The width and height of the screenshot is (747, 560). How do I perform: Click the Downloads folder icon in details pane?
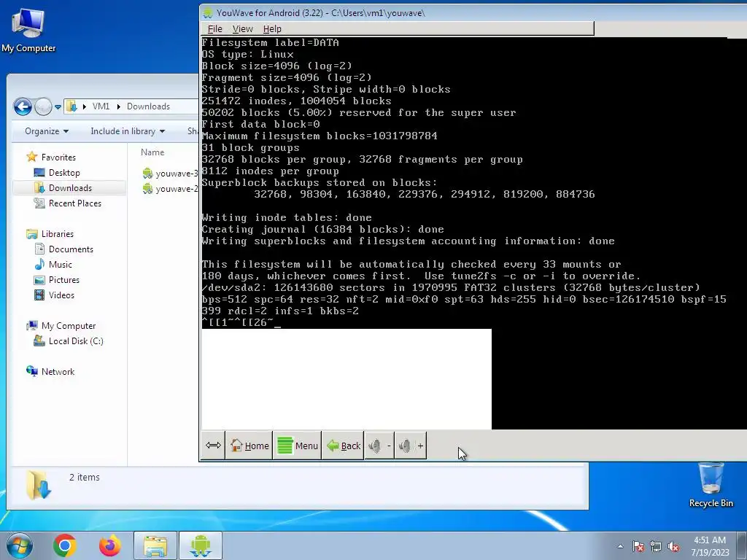[x=38, y=484]
